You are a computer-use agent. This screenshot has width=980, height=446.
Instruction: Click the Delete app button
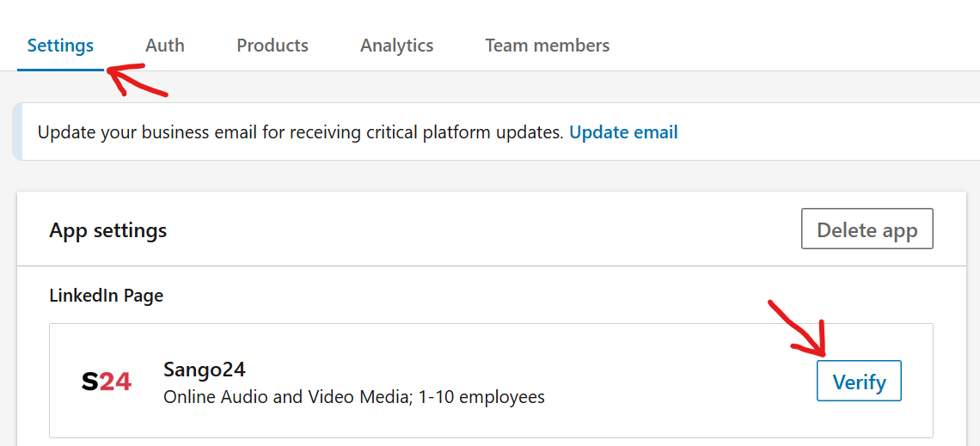coord(867,229)
